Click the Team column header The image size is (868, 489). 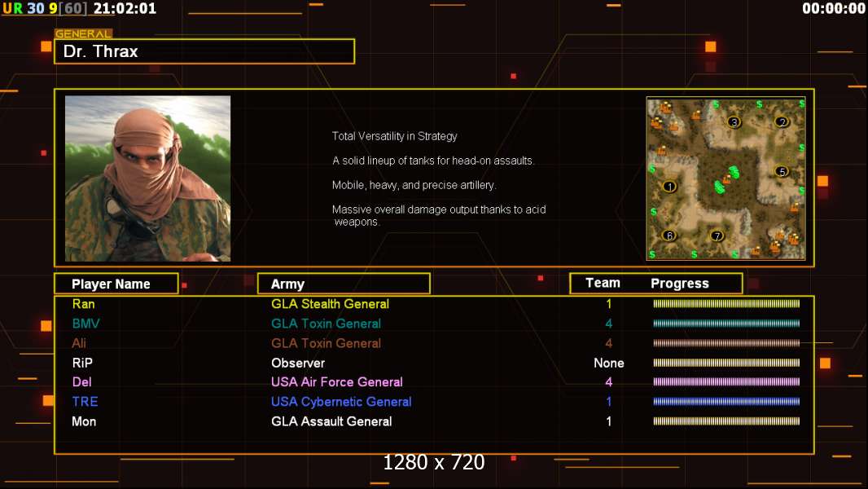click(603, 283)
